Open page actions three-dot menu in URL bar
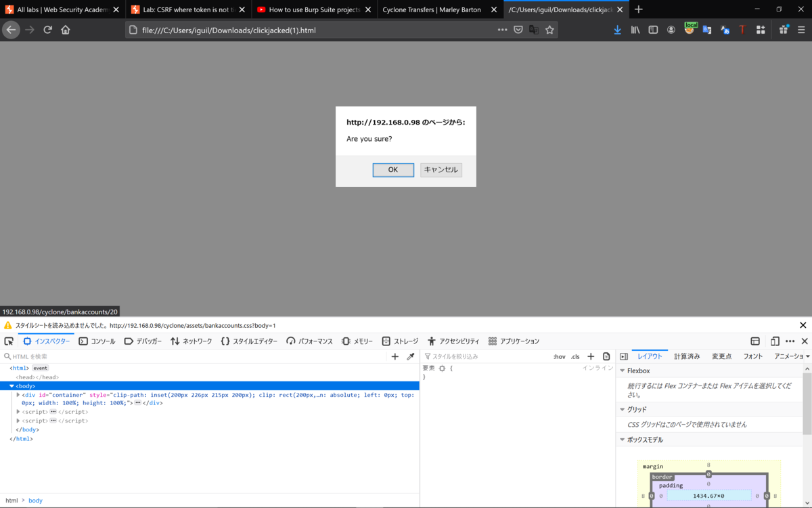 point(502,30)
